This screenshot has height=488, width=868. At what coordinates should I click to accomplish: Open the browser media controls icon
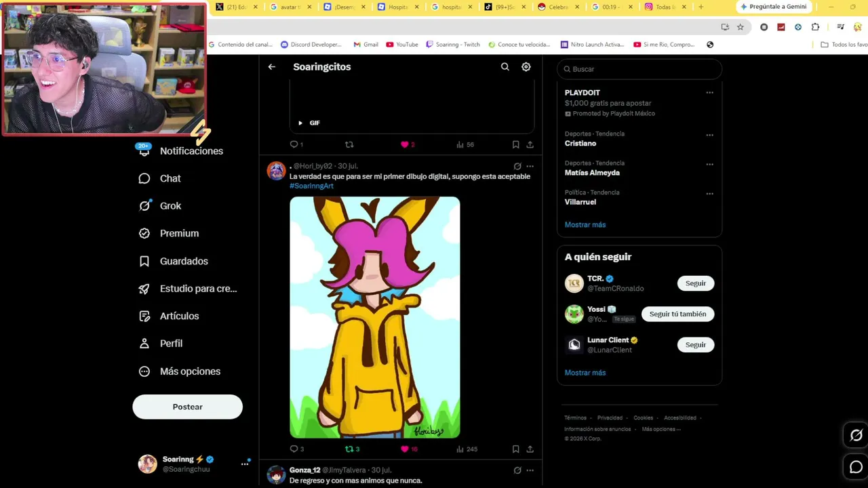(840, 27)
